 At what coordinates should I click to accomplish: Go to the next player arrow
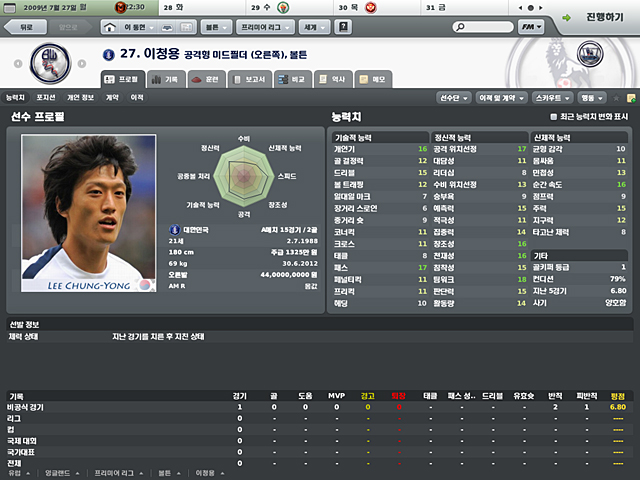pos(82,64)
